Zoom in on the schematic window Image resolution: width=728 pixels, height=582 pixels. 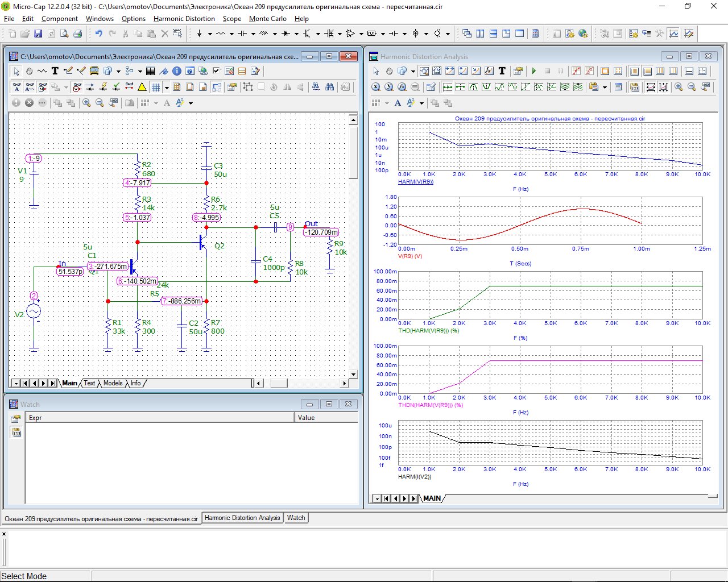pos(86,103)
